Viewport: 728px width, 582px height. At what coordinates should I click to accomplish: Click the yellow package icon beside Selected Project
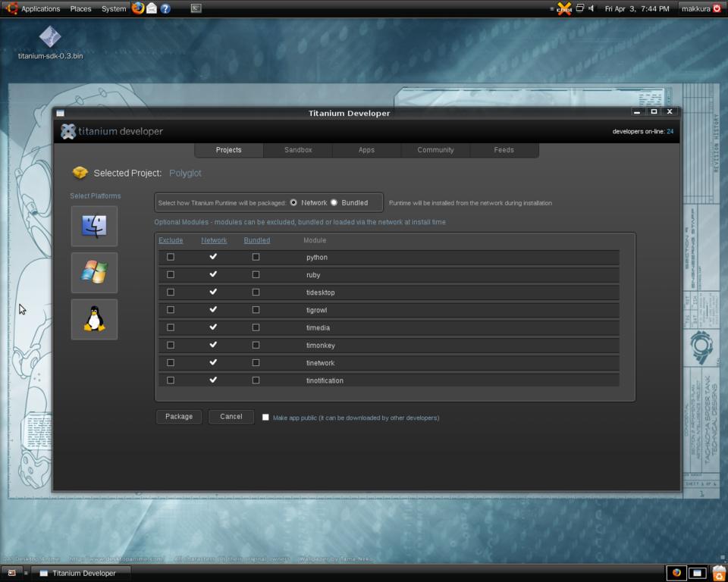pyautogui.click(x=80, y=173)
